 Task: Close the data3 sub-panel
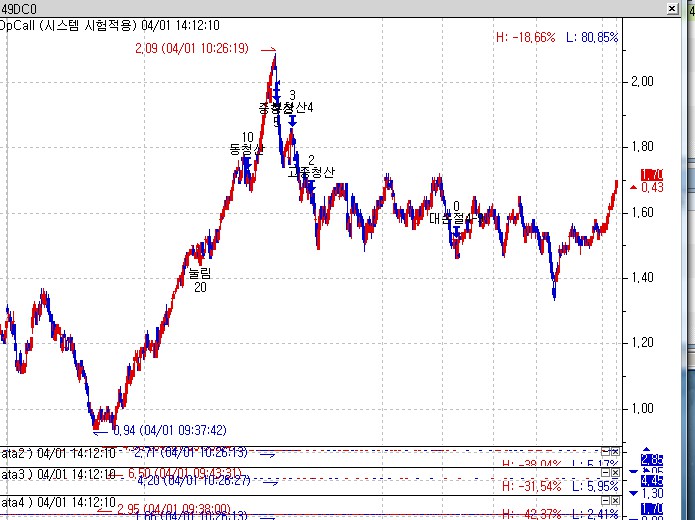615,473
